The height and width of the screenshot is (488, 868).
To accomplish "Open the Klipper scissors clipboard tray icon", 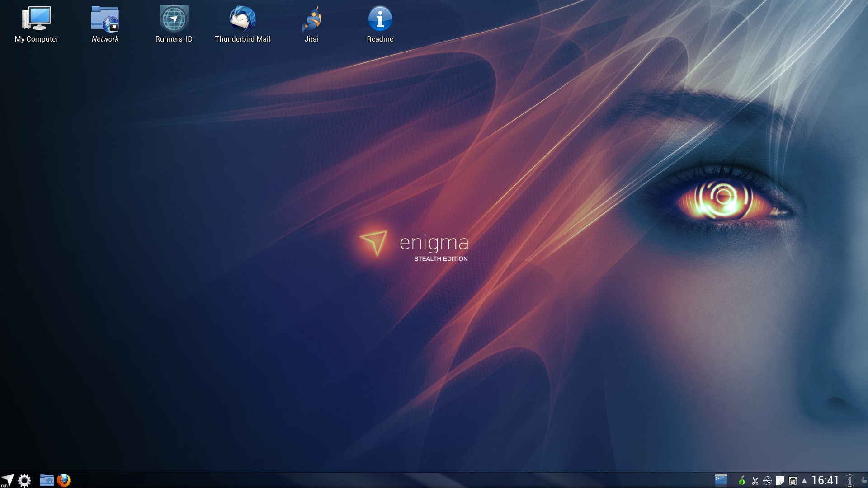I will coord(755,481).
